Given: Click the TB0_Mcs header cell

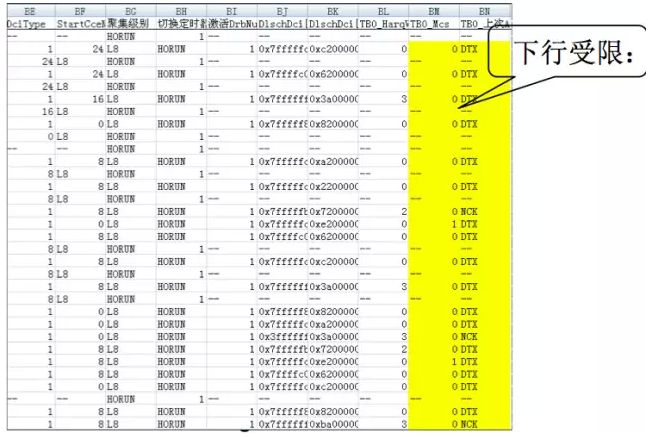Looking at the screenshot, I should 434,24.
